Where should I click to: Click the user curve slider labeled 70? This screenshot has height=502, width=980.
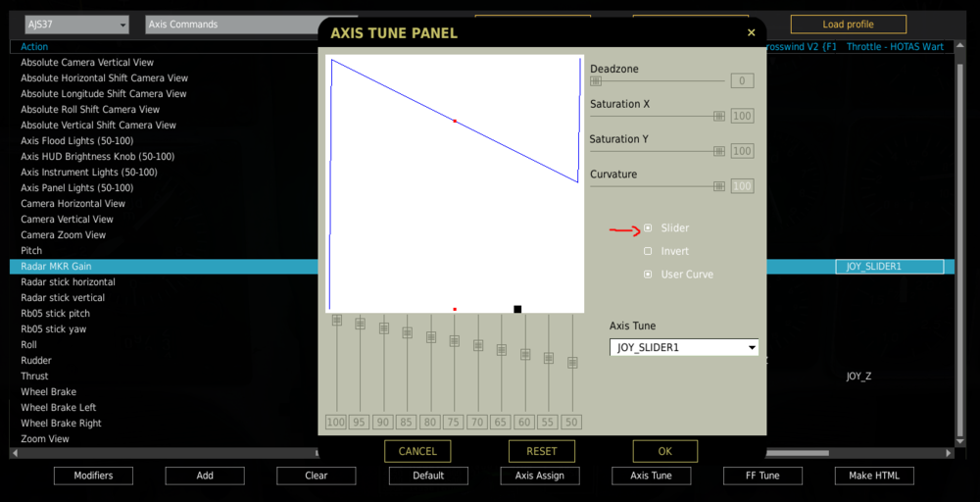tap(478, 345)
